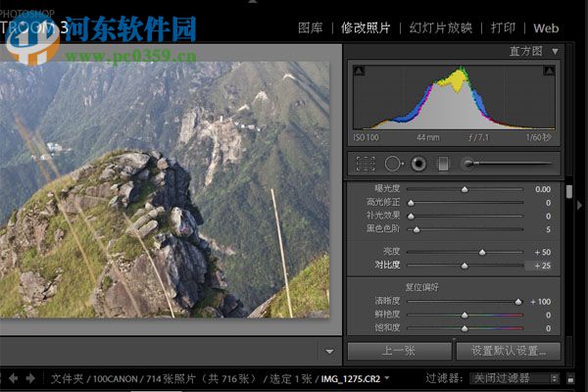Click the 44 mm focal length readout

click(x=428, y=137)
